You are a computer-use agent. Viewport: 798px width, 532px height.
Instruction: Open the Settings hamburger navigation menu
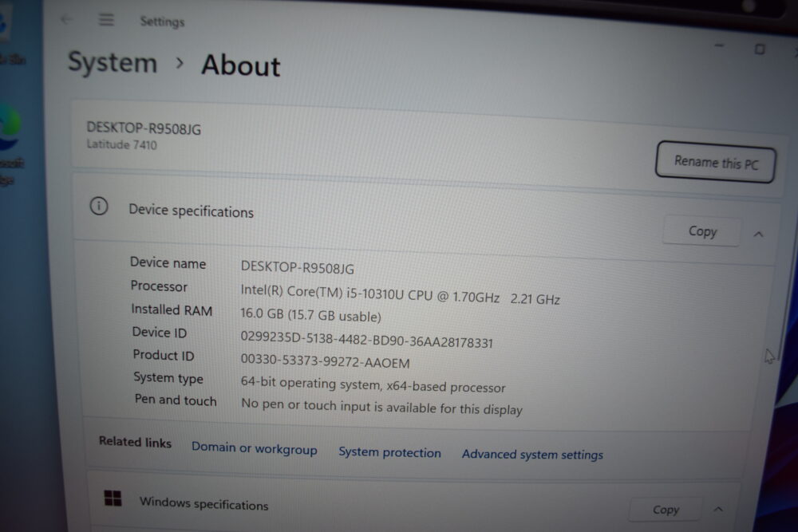pyautogui.click(x=106, y=20)
